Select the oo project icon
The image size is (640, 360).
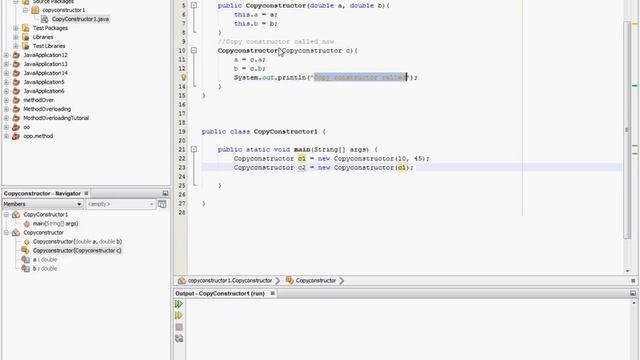pos(16,127)
